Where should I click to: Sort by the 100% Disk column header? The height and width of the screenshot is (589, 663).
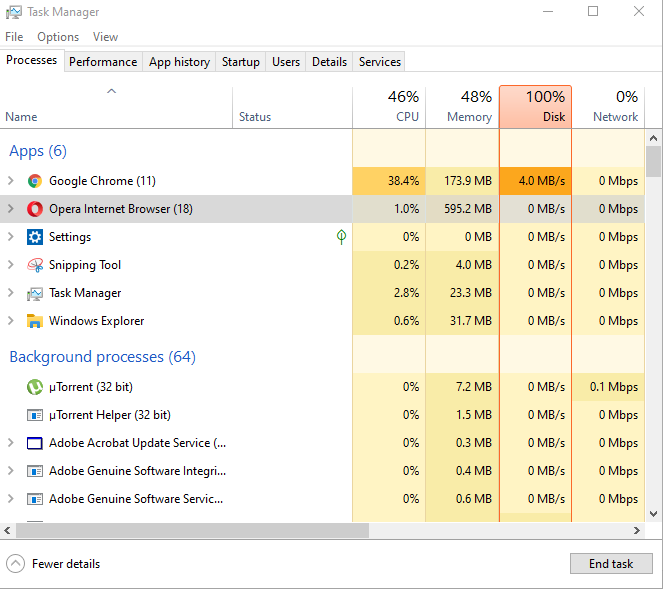pos(535,107)
